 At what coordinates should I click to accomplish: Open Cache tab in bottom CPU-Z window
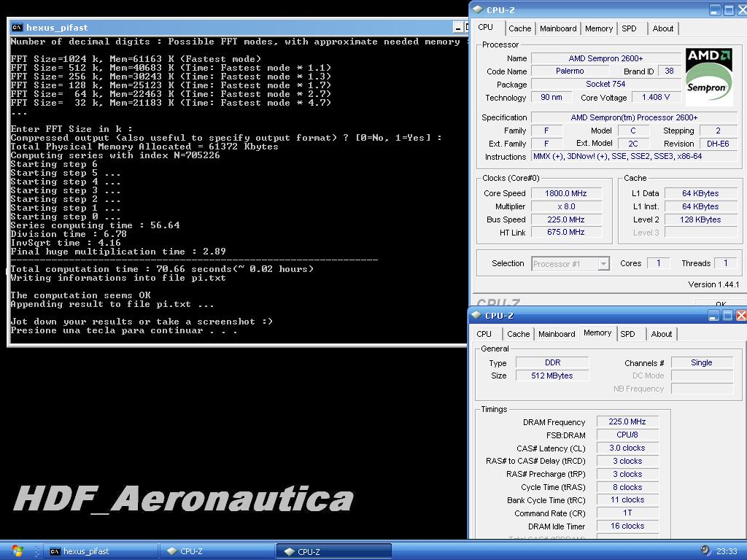pyautogui.click(x=519, y=334)
